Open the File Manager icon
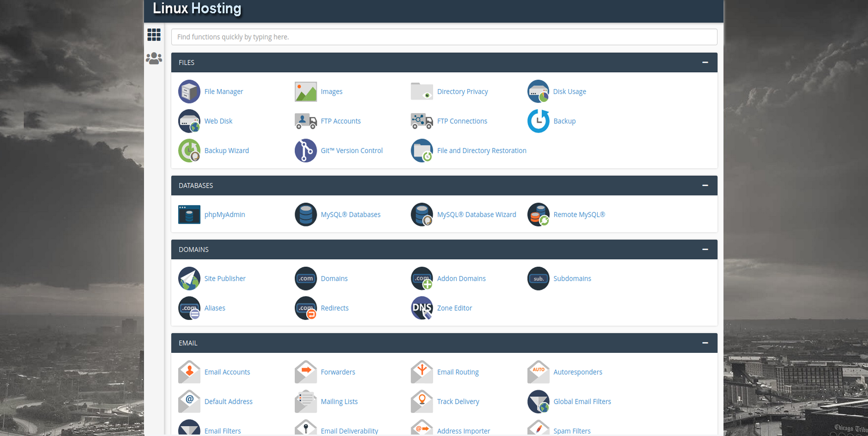This screenshot has height=436, width=868. coord(189,92)
